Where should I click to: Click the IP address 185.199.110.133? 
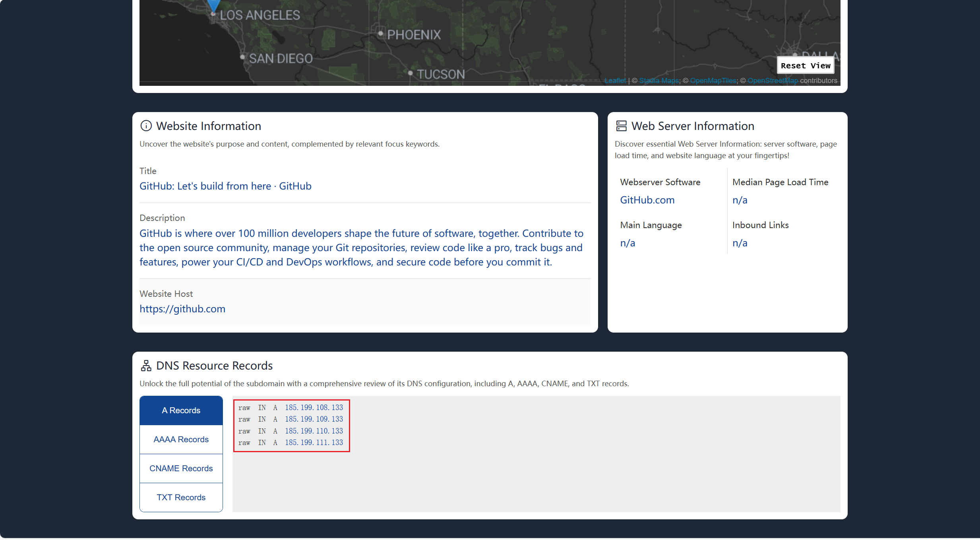click(x=314, y=431)
